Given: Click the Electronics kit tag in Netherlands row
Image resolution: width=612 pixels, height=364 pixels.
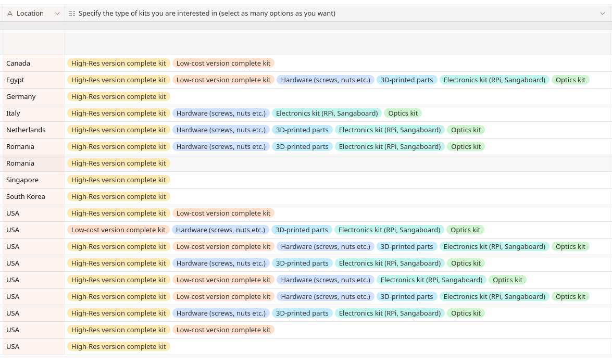Looking at the screenshot, I should pyautogui.click(x=390, y=130).
